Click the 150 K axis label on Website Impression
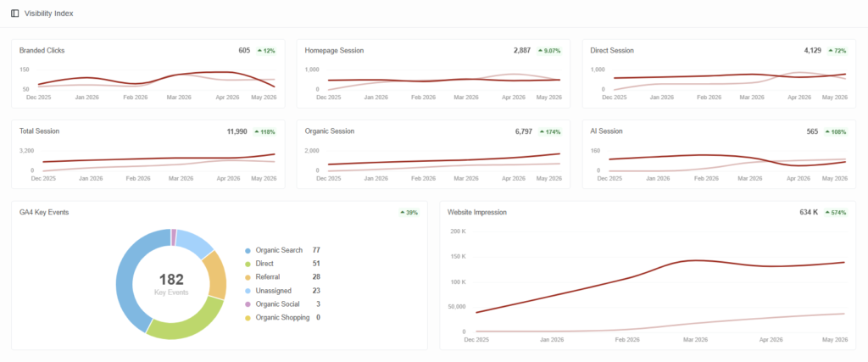 click(459, 256)
